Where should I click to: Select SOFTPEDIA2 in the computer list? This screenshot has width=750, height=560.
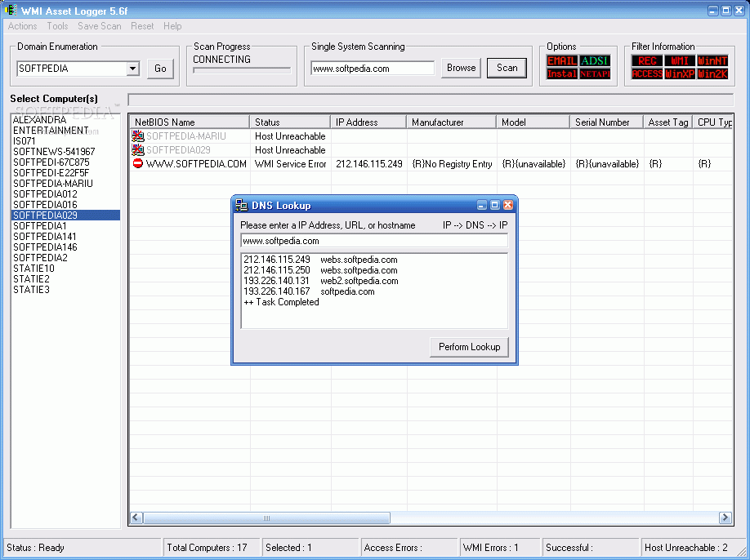click(65, 257)
